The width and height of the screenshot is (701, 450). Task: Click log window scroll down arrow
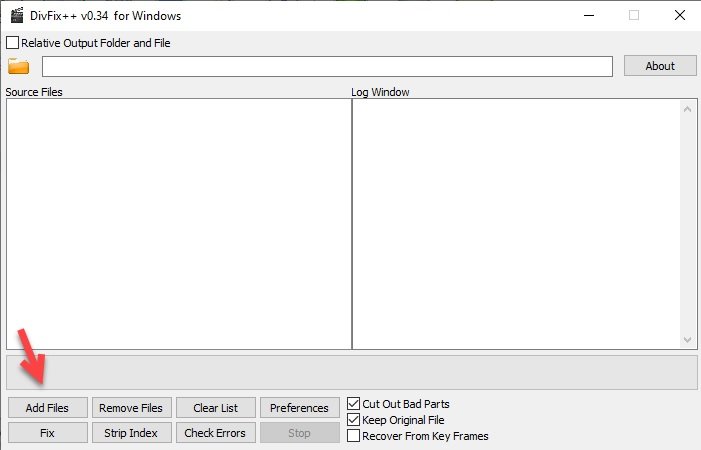687,340
